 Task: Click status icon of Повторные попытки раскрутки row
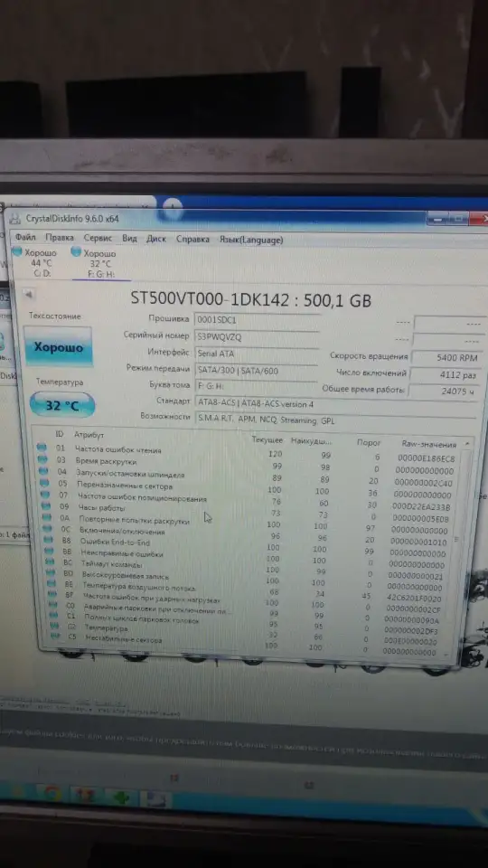[48, 517]
